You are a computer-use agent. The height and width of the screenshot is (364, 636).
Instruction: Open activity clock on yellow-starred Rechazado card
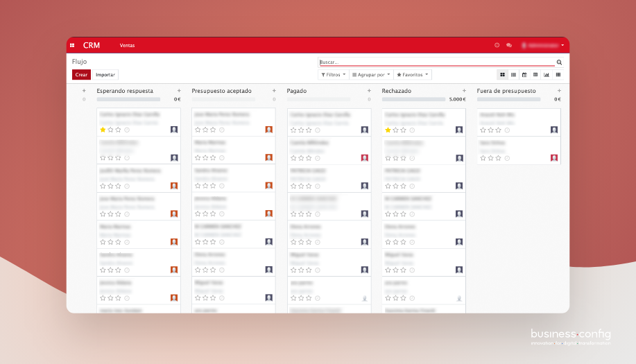tap(412, 130)
